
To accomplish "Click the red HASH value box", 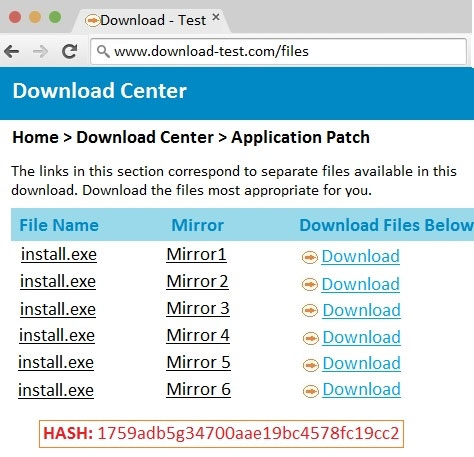I will pos(221,434).
